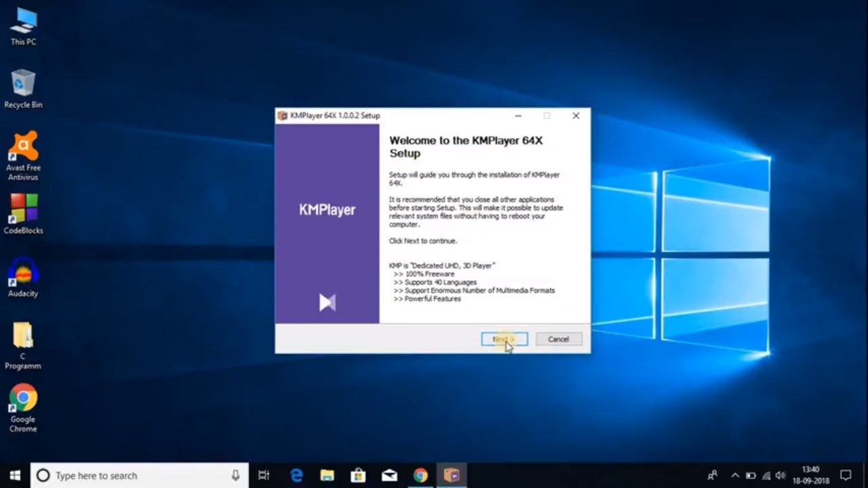Open the C Programm folder

coord(23,346)
